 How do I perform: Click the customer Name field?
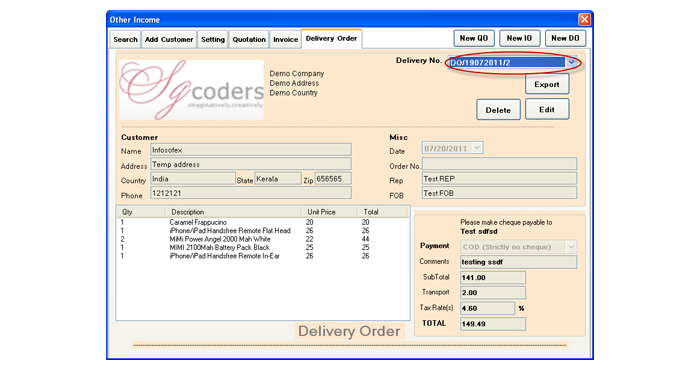(251, 150)
